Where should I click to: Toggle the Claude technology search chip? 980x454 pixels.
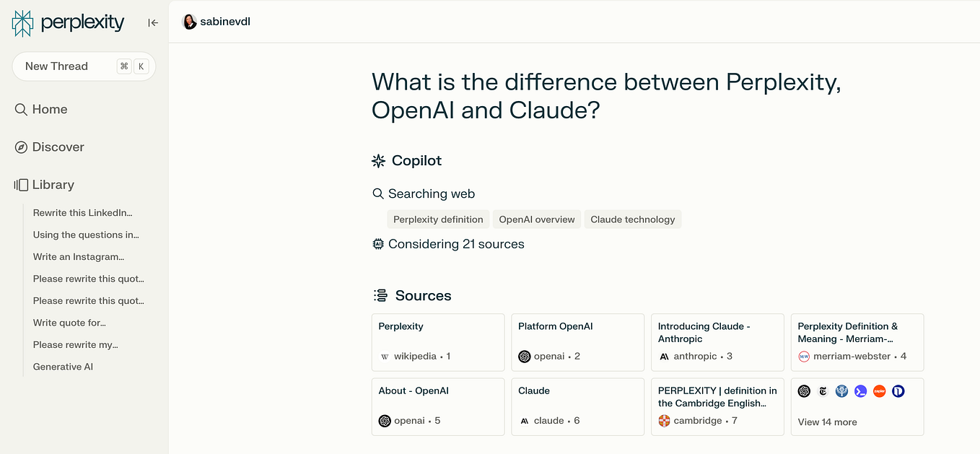tap(633, 219)
